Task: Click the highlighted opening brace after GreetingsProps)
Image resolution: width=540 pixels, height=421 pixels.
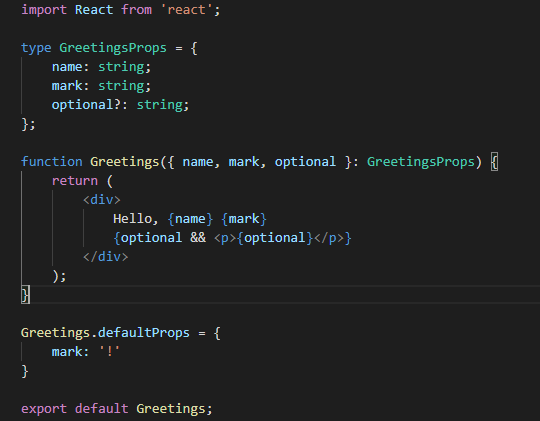Action: click(x=494, y=162)
